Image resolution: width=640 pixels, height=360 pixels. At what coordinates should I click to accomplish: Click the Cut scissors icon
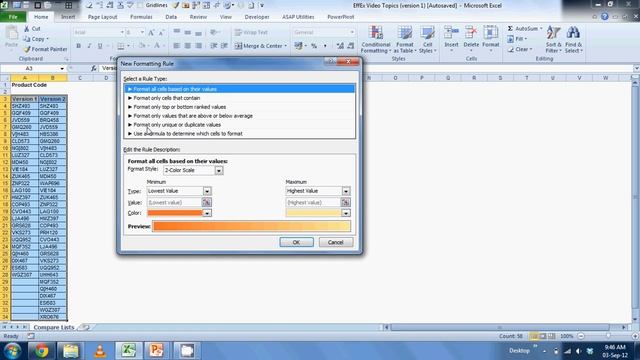[27, 29]
